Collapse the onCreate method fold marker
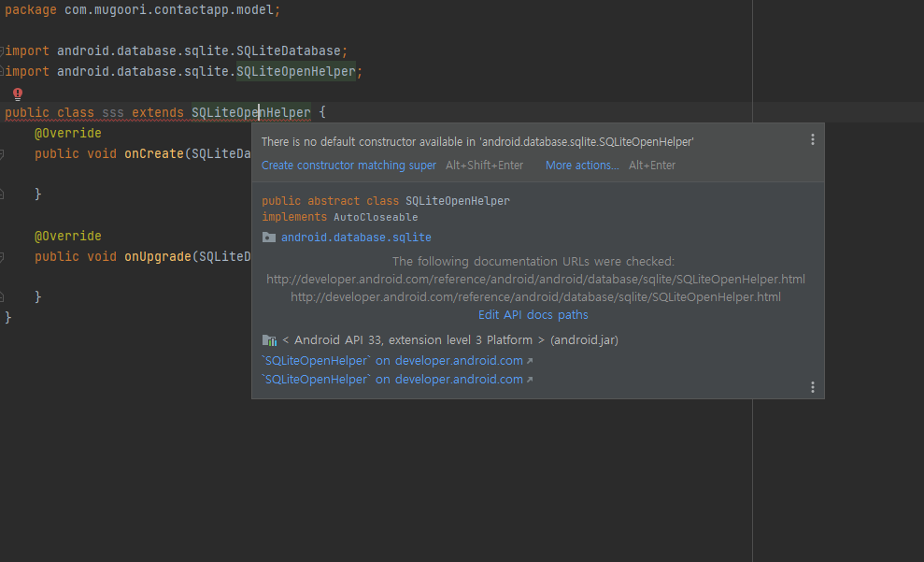This screenshot has height=562, width=924. click(x=2, y=154)
